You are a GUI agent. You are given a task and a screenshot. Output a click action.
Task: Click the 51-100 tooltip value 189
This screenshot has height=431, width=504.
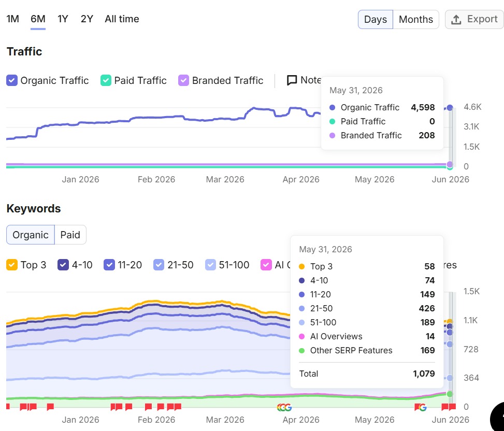(427, 322)
